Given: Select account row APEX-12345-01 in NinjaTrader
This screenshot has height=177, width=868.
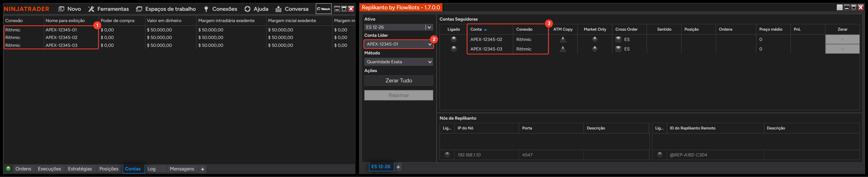Looking at the screenshot, I should [x=179, y=30].
